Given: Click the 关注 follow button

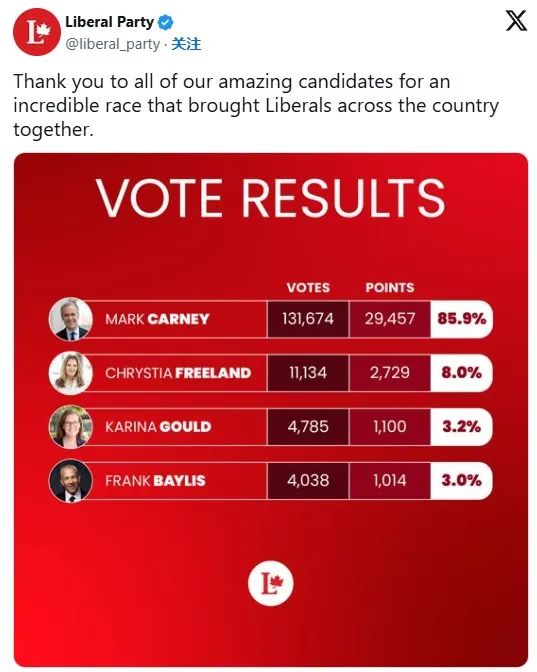Looking at the screenshot, I should [186, 44].
